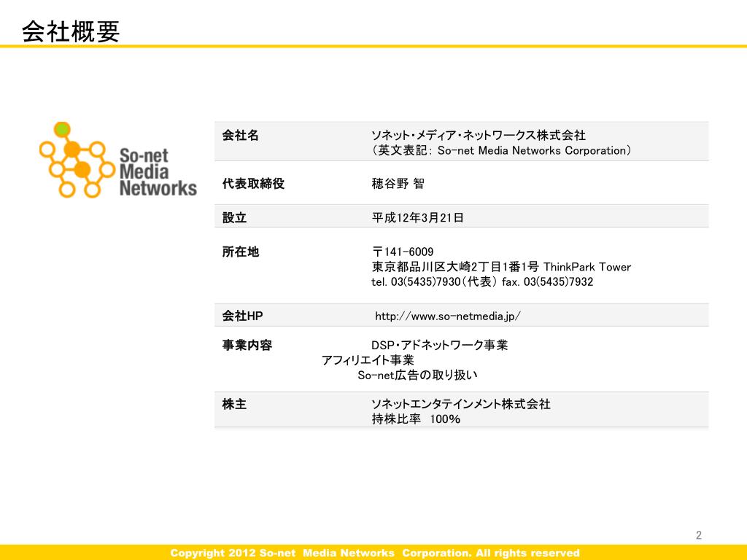Select アフィリエイト事業 text
This screenshot has width=747, height=560.
[x=368, y=360]
